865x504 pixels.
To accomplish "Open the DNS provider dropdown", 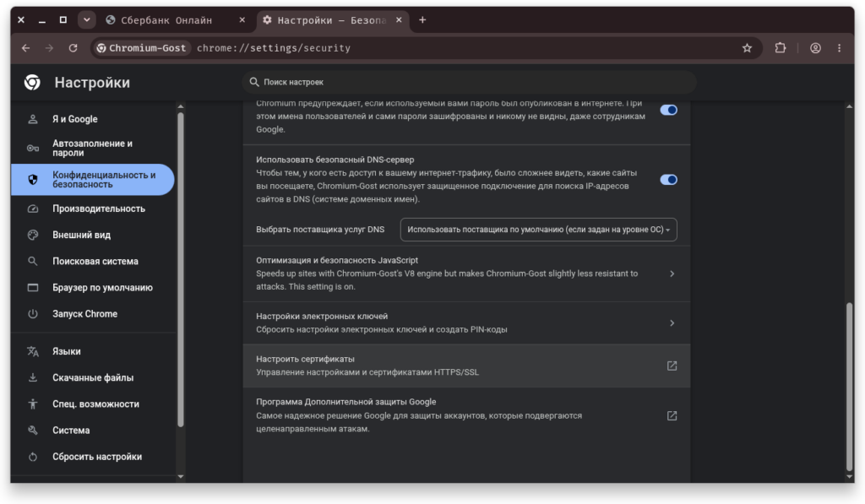I will click(538, 230).
